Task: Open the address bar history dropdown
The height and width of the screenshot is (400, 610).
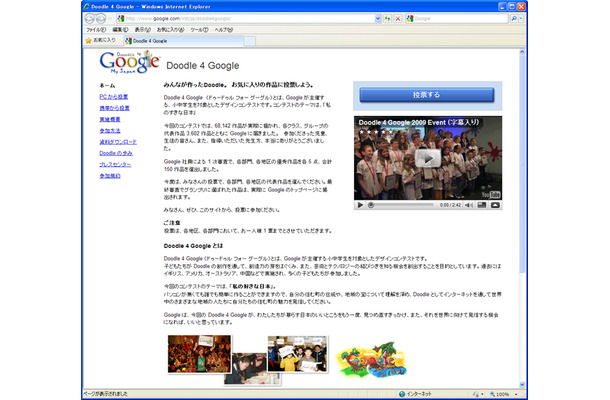Action: 378,18
